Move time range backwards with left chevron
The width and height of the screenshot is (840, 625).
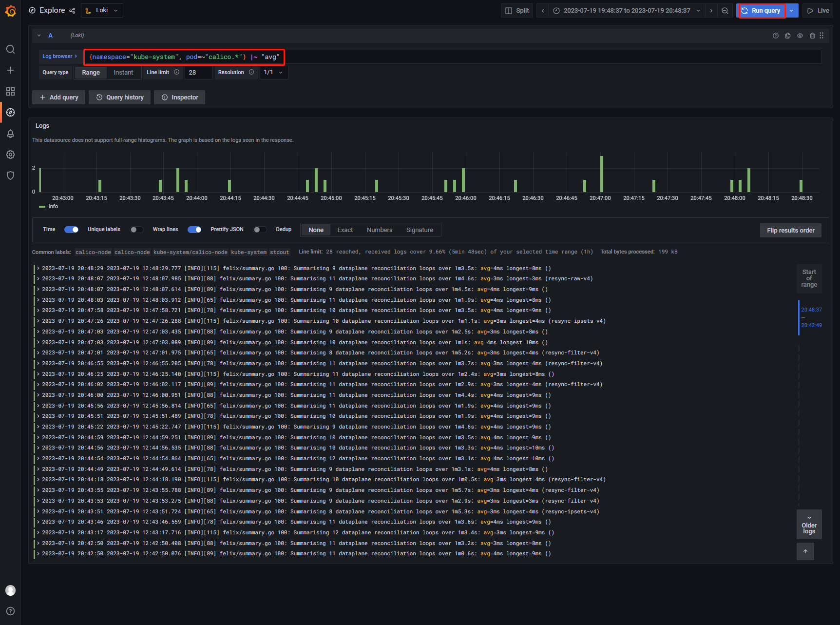[x=543, y=11]
